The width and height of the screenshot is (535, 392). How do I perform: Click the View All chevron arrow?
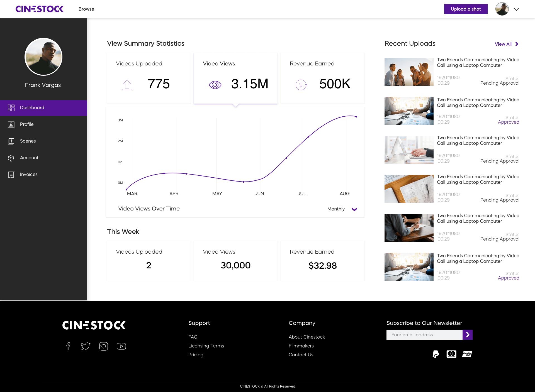click(x=517, y=44)
